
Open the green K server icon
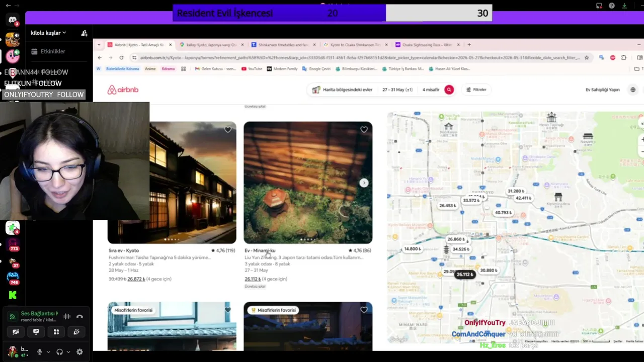(x=13, y=295)
